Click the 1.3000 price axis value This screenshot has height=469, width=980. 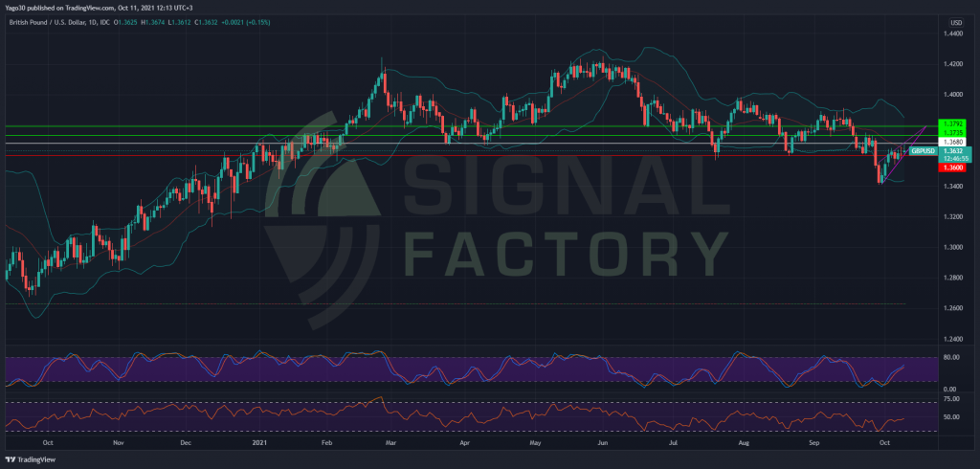tap(953, 248)
